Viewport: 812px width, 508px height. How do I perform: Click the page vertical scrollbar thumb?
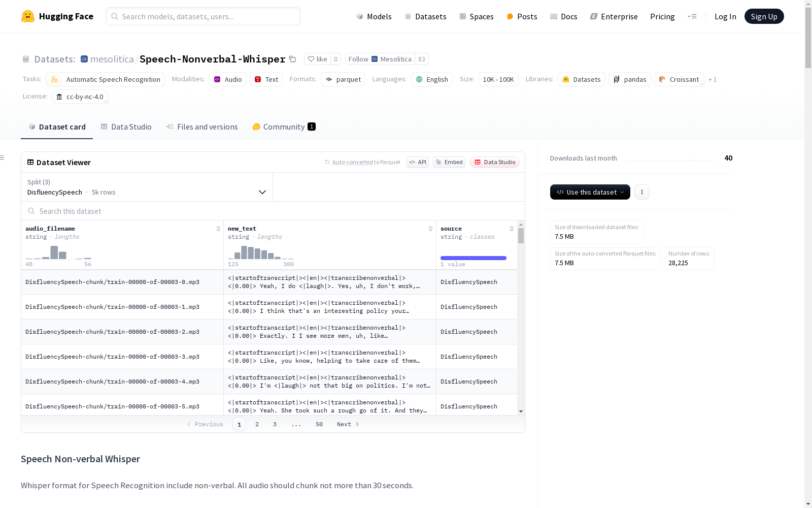pyautogui.click(x=808, y=38)
